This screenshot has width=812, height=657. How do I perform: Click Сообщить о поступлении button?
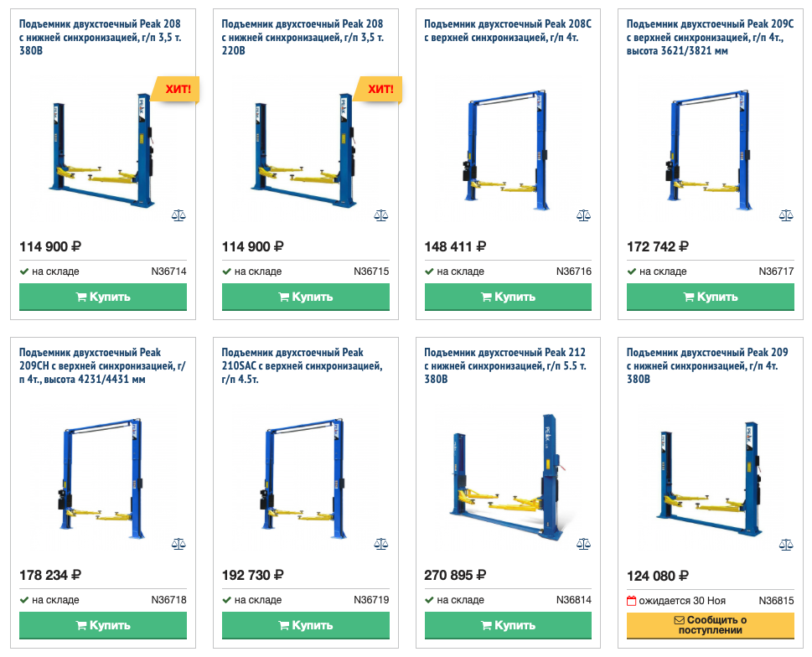pyautogui.click(x=711, y=625)
